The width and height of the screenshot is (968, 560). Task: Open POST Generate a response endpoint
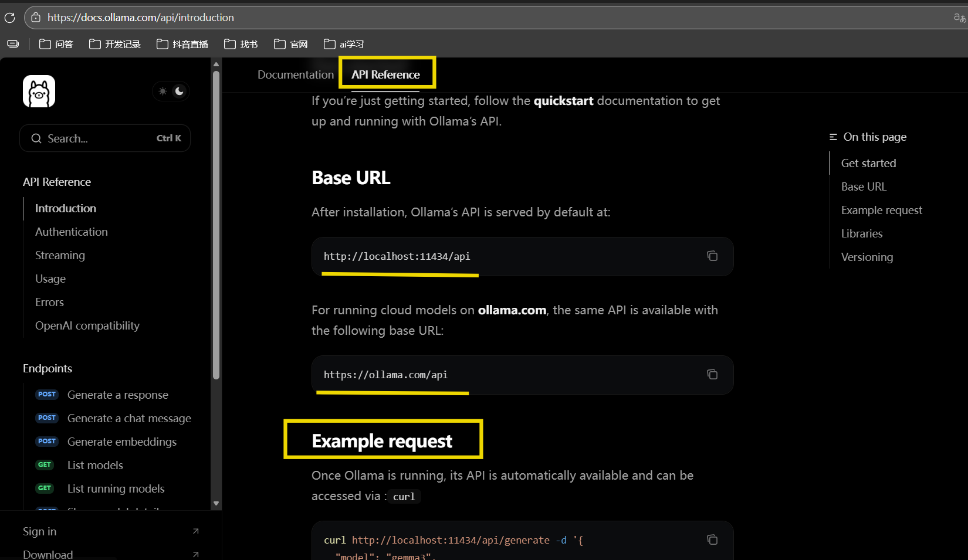tap(102, 395)
